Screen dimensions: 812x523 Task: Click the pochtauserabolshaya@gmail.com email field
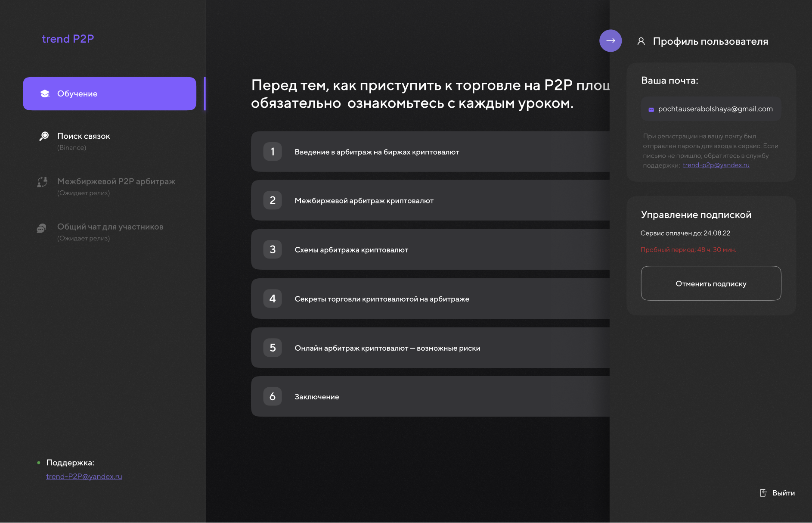pyautogui.click(x=711, y=109)
